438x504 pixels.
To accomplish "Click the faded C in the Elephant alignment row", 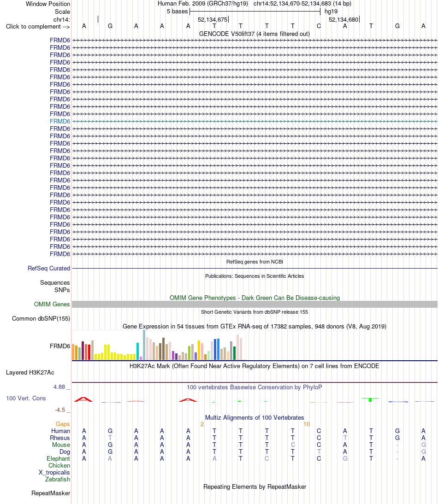I will tap(266, 459).
